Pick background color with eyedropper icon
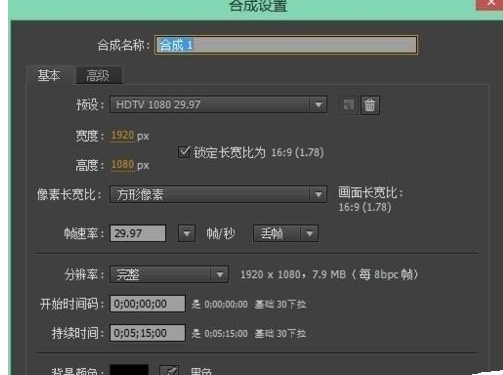The height and width of the screenshot is (375, 503). tap(169, 370)
